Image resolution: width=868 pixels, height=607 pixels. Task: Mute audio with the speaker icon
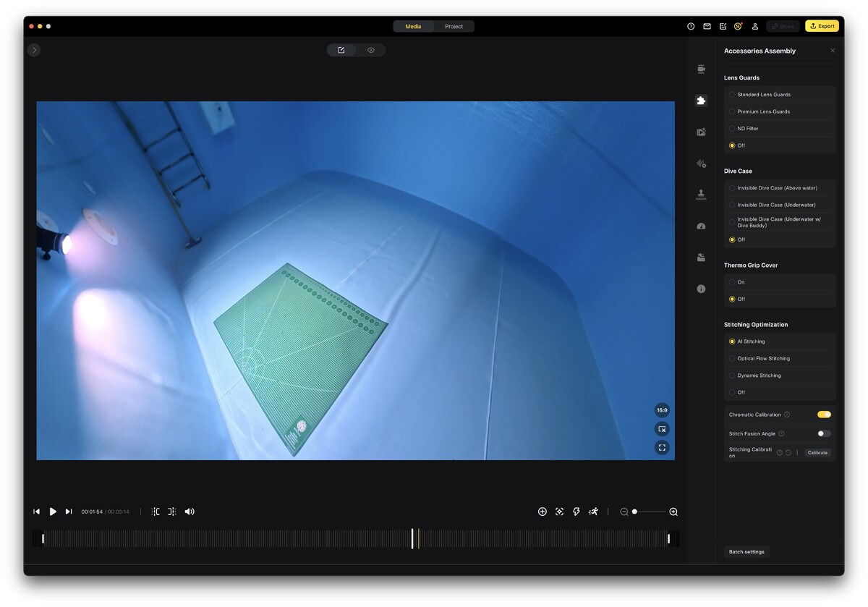[x=190, y=512]
